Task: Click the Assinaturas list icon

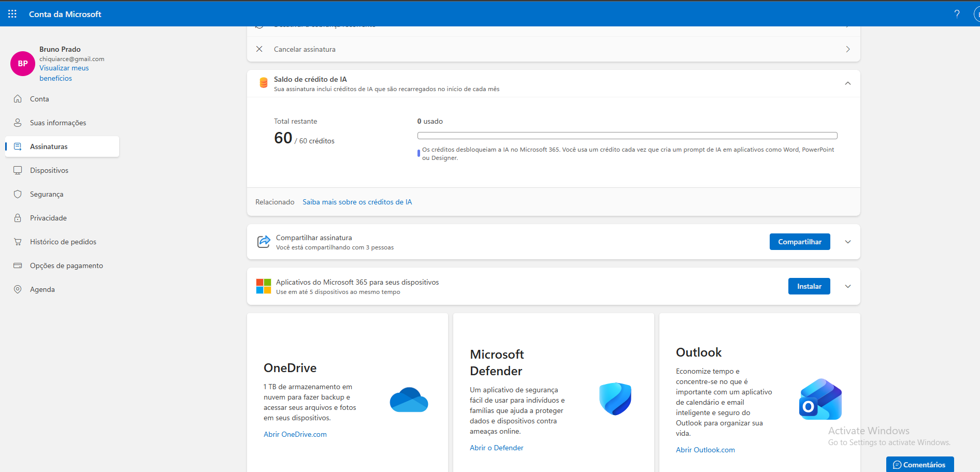Action: pyautogui.click(x=18, y=146)
